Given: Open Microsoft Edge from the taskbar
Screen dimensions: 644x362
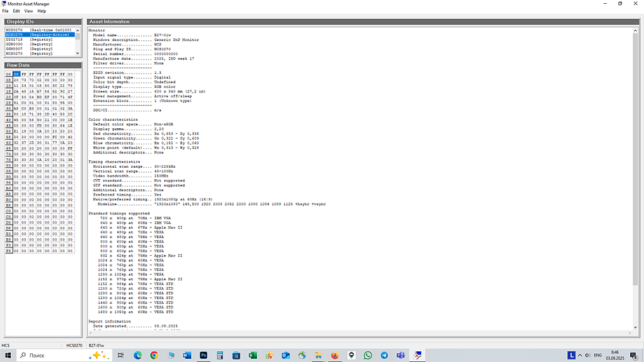Looking at the screenshot, I should click(138, 355).
